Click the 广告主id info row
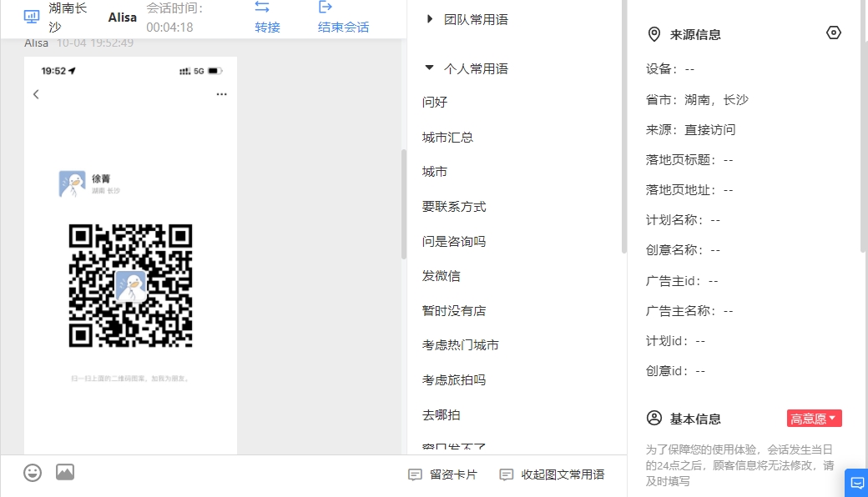This screenshot has width=868, height=497. (682, 281)
